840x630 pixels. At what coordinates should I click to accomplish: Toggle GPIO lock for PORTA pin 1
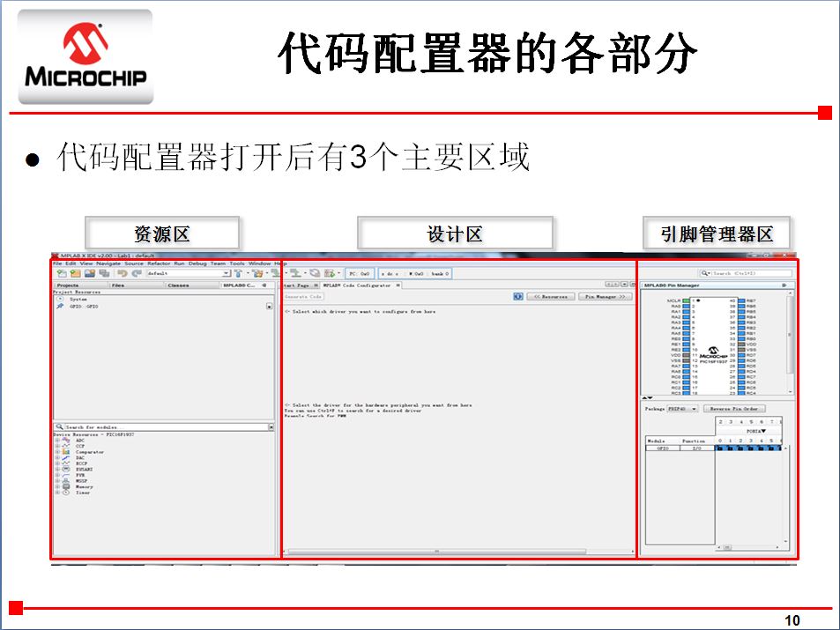click(x=730, y=448)
